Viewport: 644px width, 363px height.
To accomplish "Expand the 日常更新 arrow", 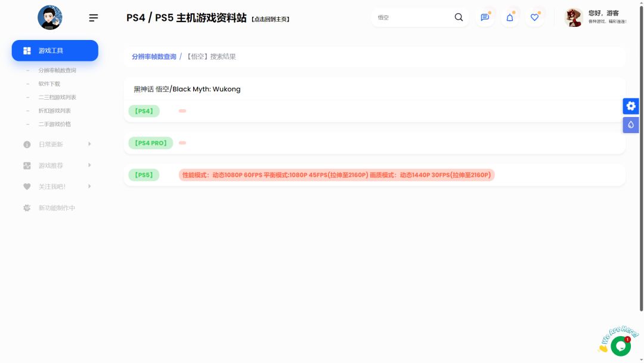I will (89, 144).
